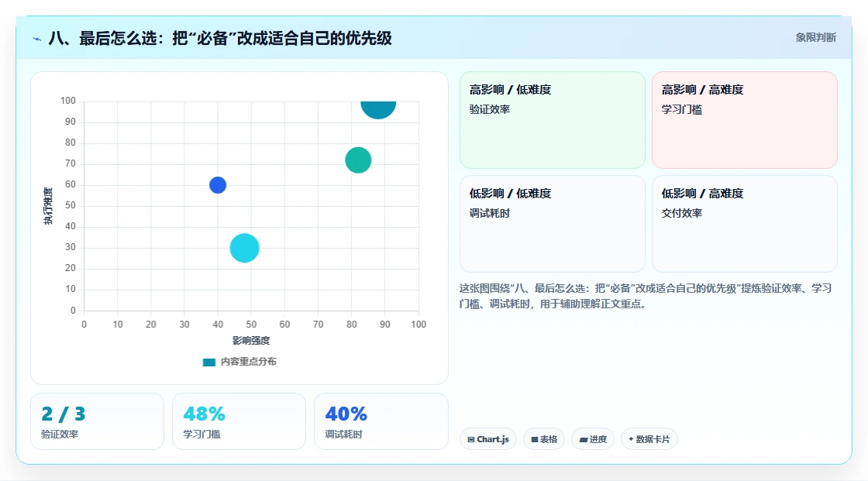This screenshot has width=868, height=481.
Task: Click the 验证效率 text in the green card
Action: pyautogui.click(x=490, y=109)
